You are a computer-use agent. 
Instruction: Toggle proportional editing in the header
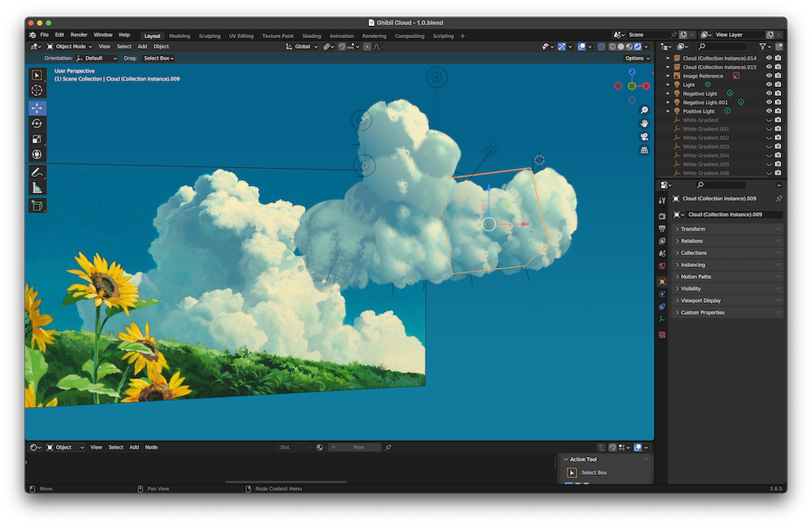pyautogui.click(x=367, y=46)
